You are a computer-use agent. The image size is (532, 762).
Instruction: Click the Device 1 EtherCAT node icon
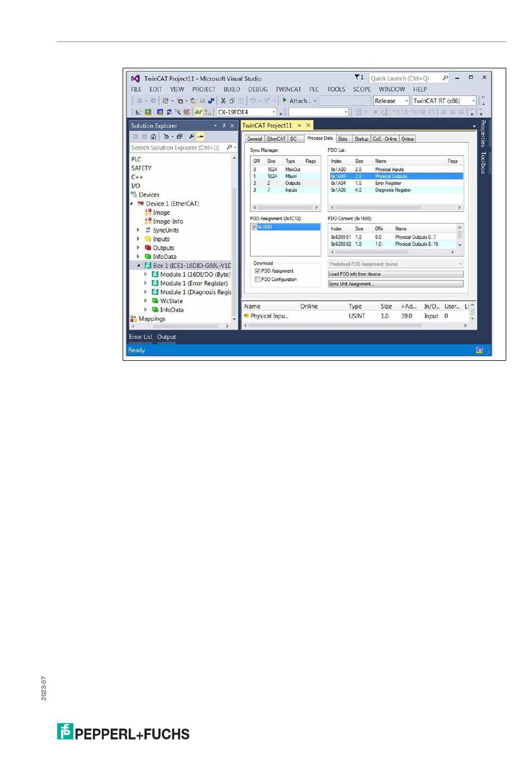click(141, 203)
